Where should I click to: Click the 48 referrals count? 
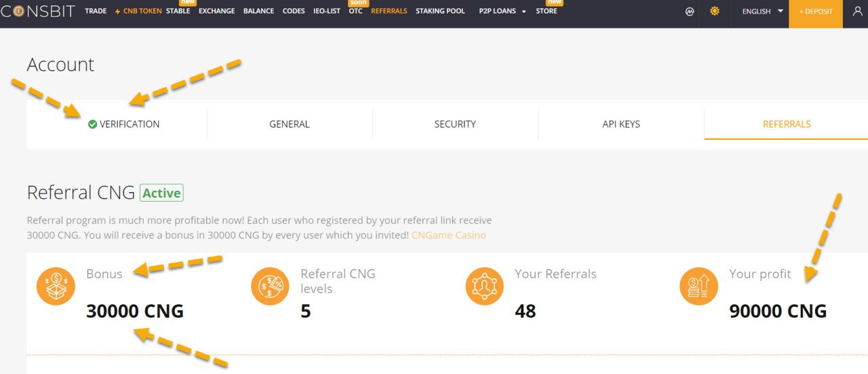pos(526,312)
